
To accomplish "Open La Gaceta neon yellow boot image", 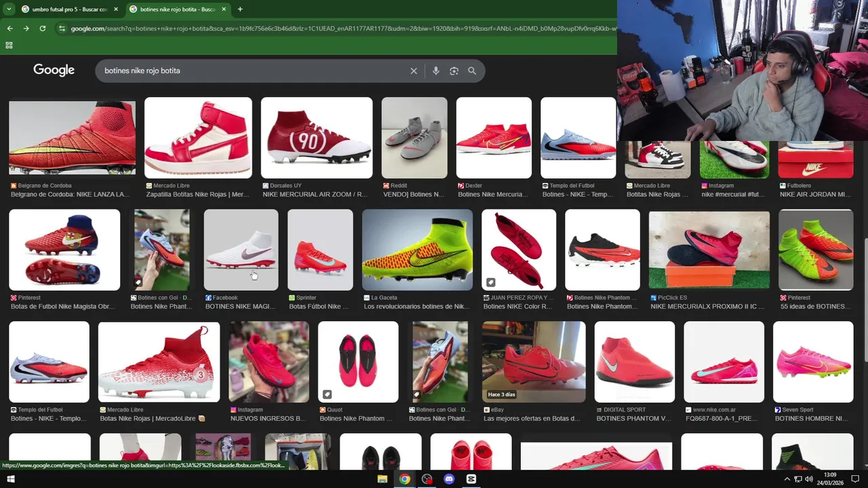I will click(417, 249).
